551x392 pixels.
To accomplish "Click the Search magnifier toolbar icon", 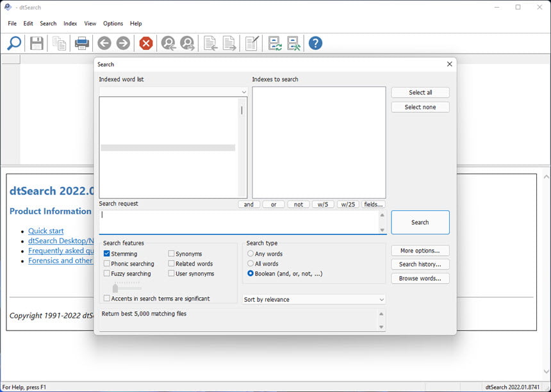I will 14,43.
